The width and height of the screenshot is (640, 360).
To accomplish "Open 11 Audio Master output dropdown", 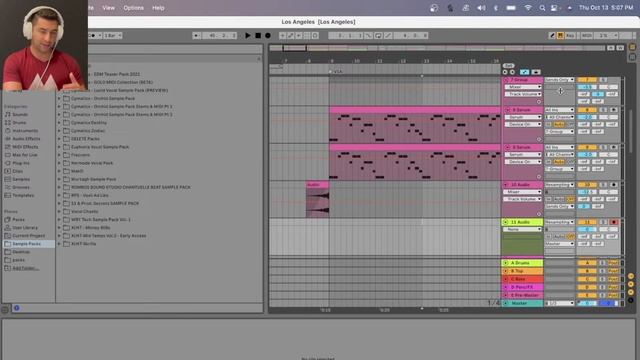I will pos(559,244).
